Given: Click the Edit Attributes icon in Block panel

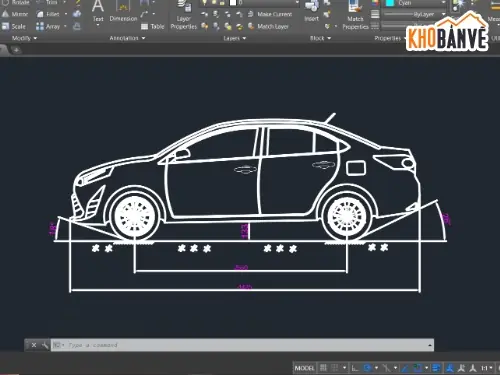Looking at the screenshot, I should coord(327,26).
